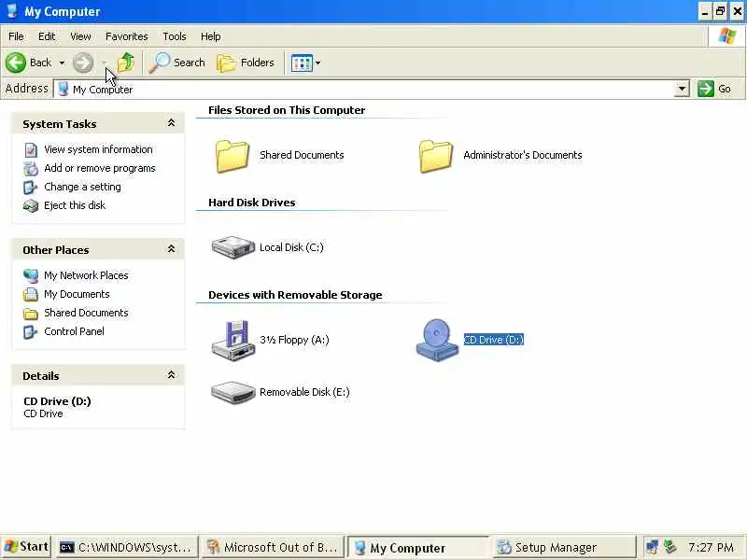The height and width of the screenshot is (560, 747).
Task: Expand the Address bar dropdown
Action: tap(683, 89)
